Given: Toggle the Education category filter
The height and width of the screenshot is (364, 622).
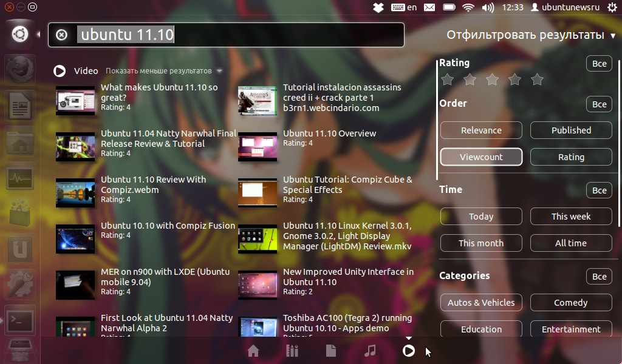Looking at the screenshot, I should pos(481,329).
